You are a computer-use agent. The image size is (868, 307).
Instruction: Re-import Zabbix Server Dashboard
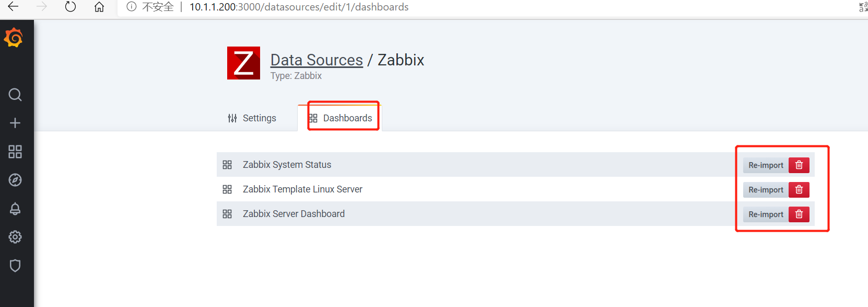click(766, 214)
